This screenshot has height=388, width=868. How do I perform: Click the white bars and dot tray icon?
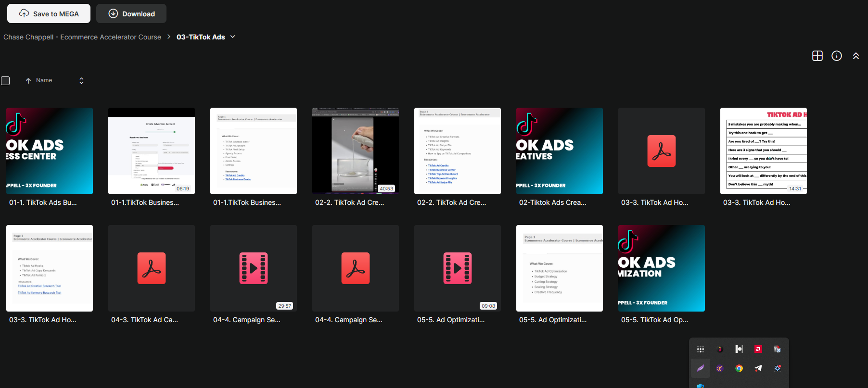click(x=739, y=349)
